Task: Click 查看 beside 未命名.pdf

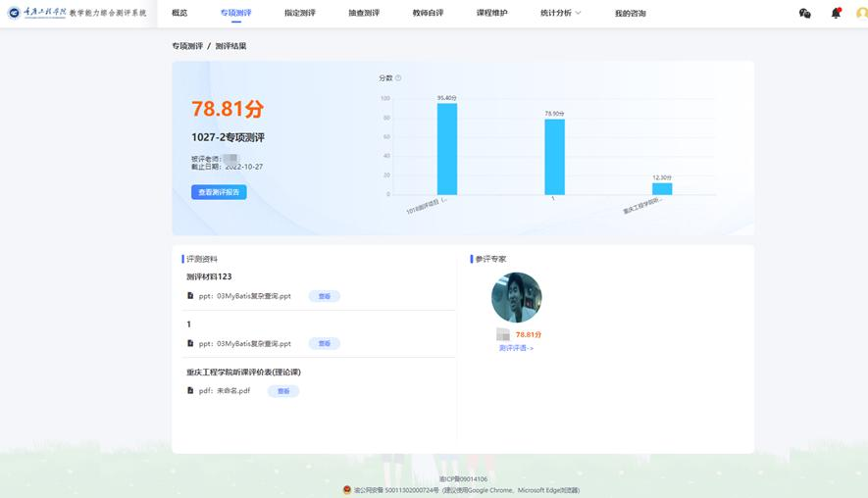Action: 283,391
